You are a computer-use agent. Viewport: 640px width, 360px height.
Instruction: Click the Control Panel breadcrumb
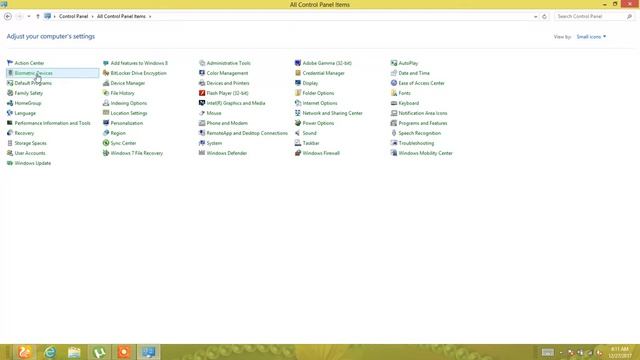click(73, 16)
